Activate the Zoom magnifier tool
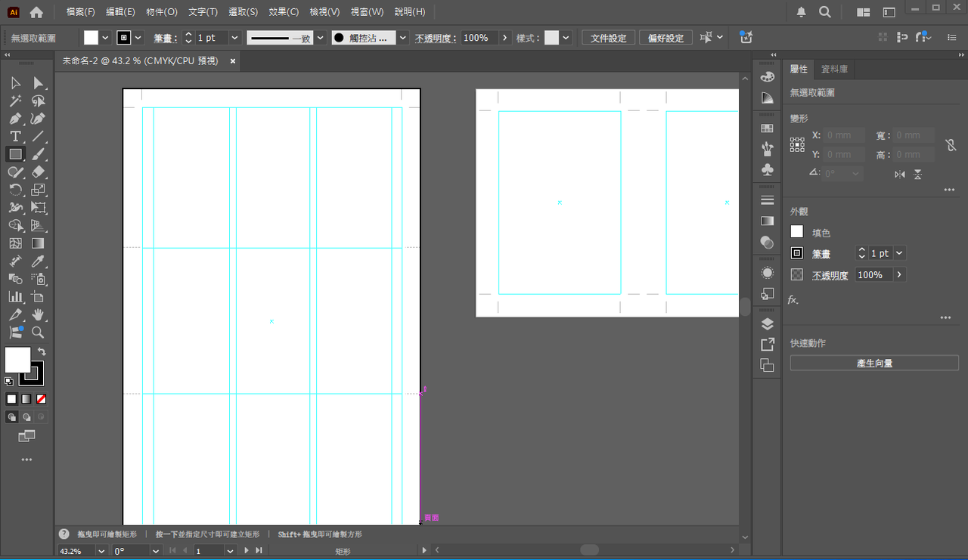Image resolution: width=968 pixels, height=560 pixels. point(38,333)
